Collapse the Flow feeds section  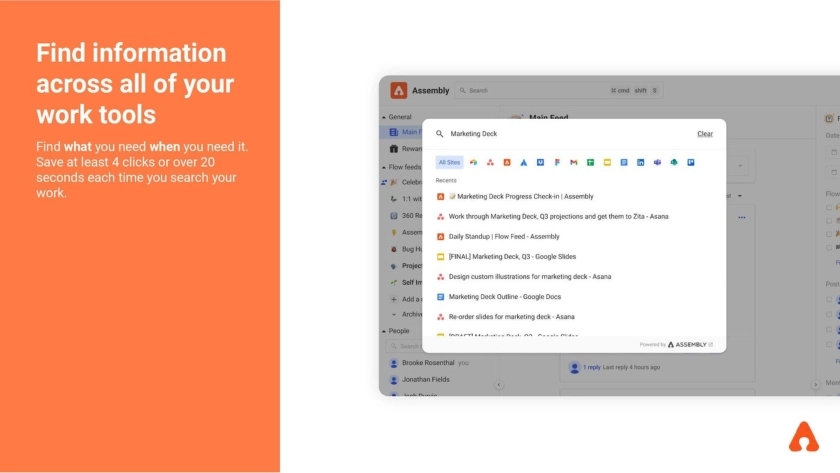(384, 167)
